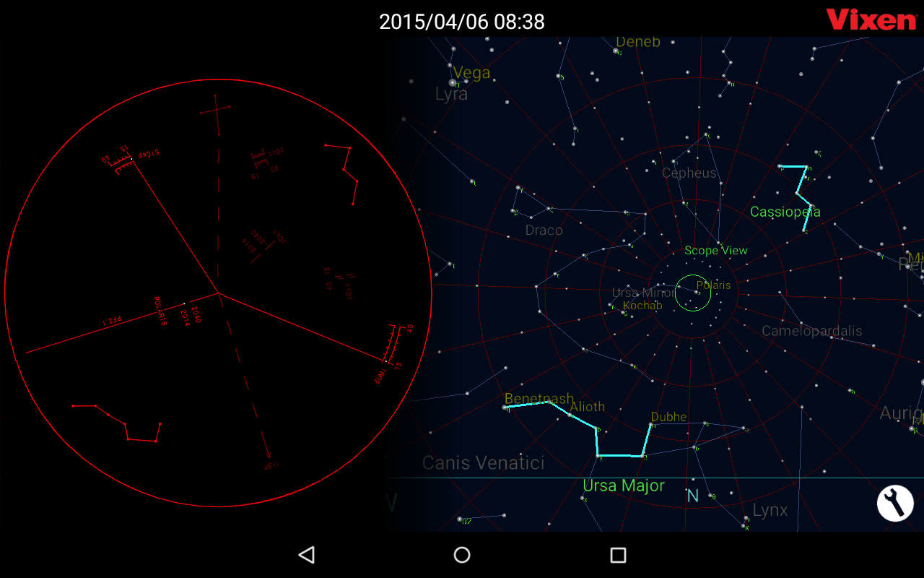Tap the Android back navigation button
This screenshot has height=578, width=924.
pos(306,555)
